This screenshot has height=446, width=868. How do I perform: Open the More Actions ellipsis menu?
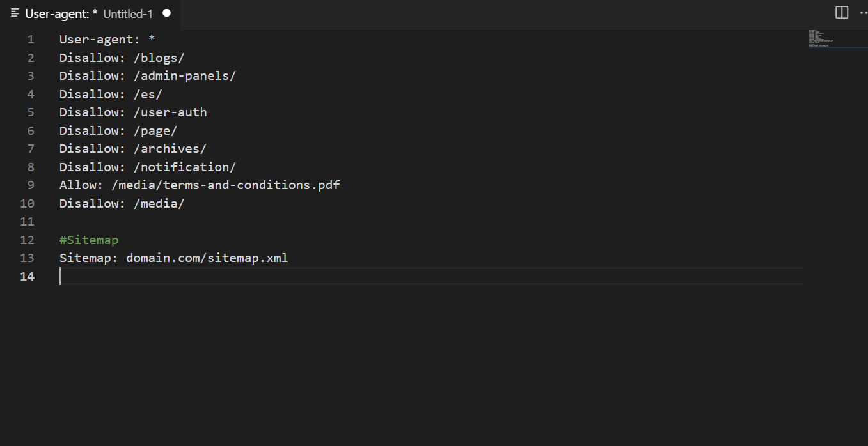[863, 13]
